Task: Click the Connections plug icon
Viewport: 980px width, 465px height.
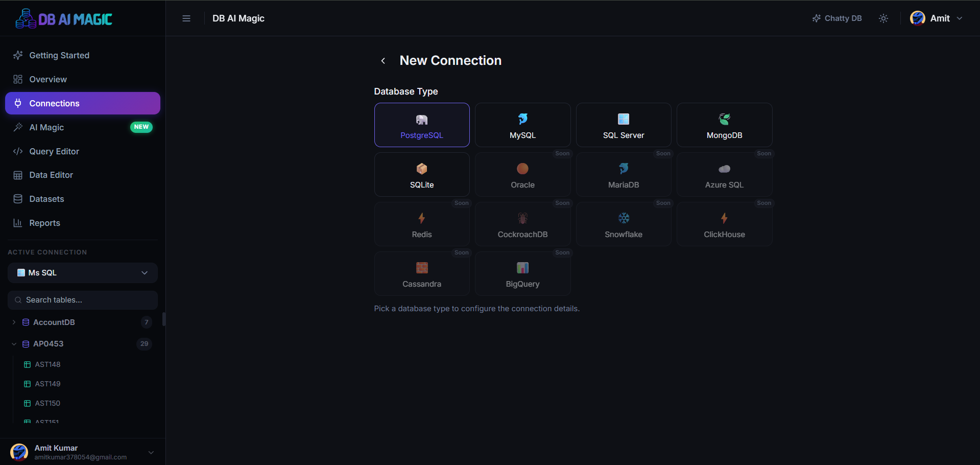Action: coord(18,103)
